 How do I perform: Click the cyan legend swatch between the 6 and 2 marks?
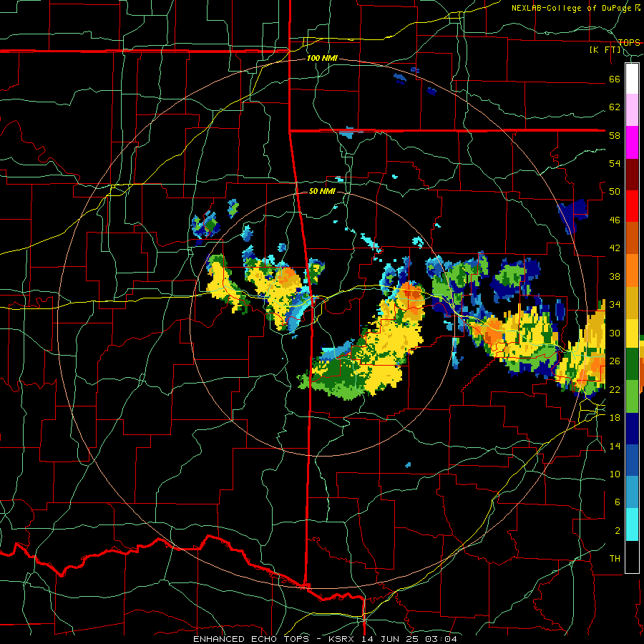point(632,525)
